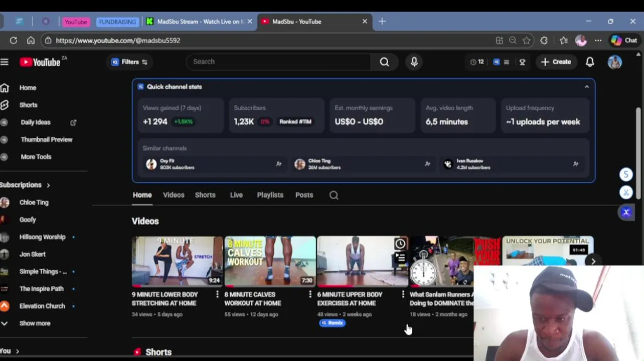Open the Copilot Chat button
Screen dimensions: 644x361
(x=624, y=40)
